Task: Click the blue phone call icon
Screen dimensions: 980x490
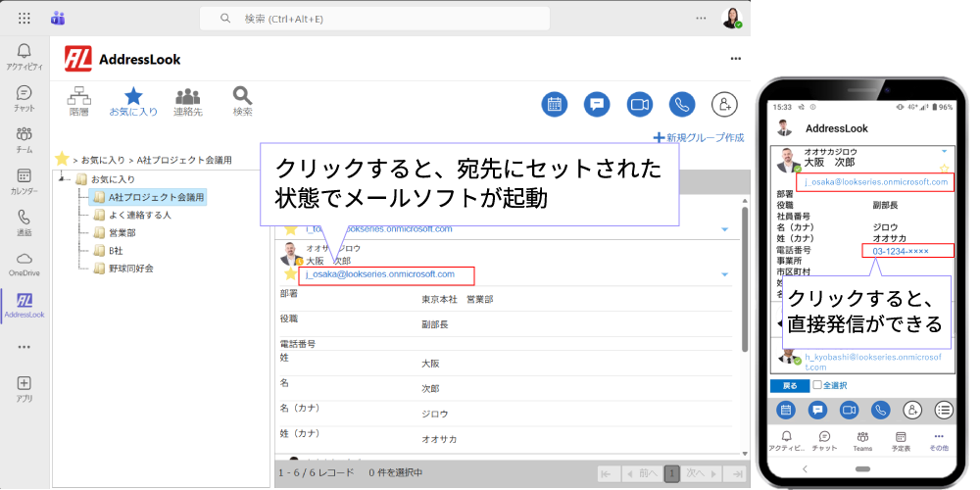Action: click(681, 104)
